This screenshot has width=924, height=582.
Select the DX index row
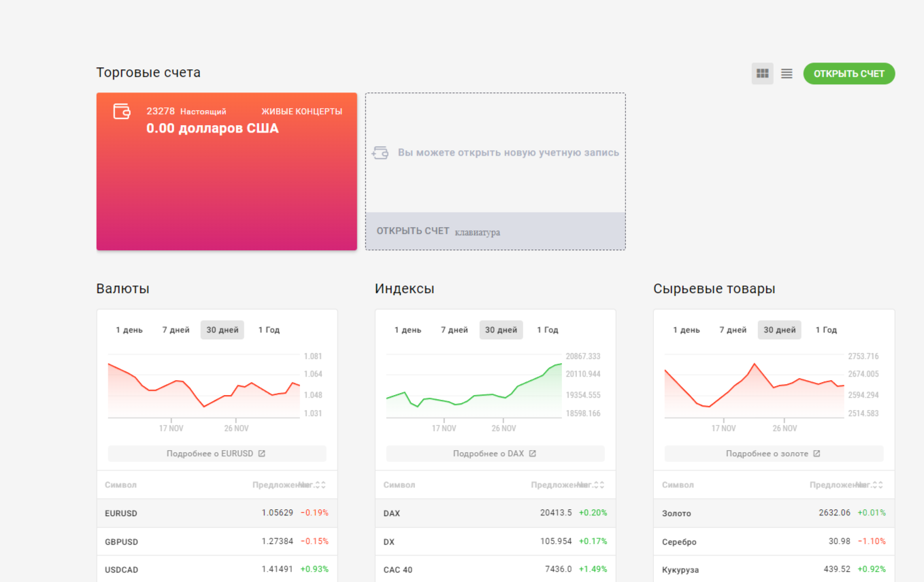tap(495, 542)
